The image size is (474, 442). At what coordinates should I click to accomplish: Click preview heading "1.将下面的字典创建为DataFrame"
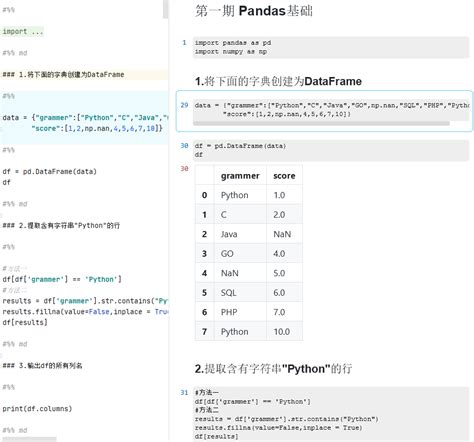pyautogui.click(x=278, y=81)
